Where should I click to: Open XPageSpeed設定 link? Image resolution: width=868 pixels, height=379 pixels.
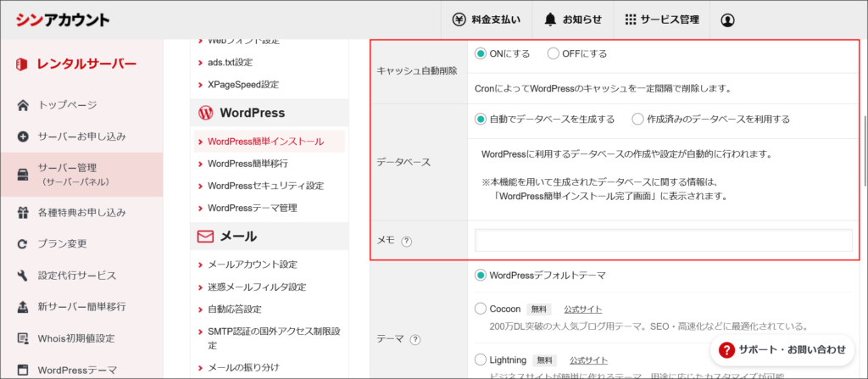click(x=243, y=85)
